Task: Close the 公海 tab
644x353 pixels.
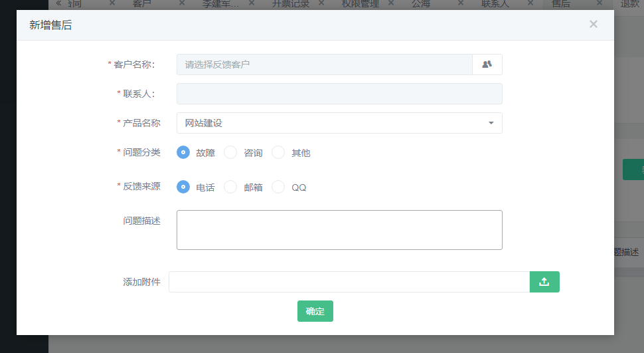Action: click(x=461, y=3)
